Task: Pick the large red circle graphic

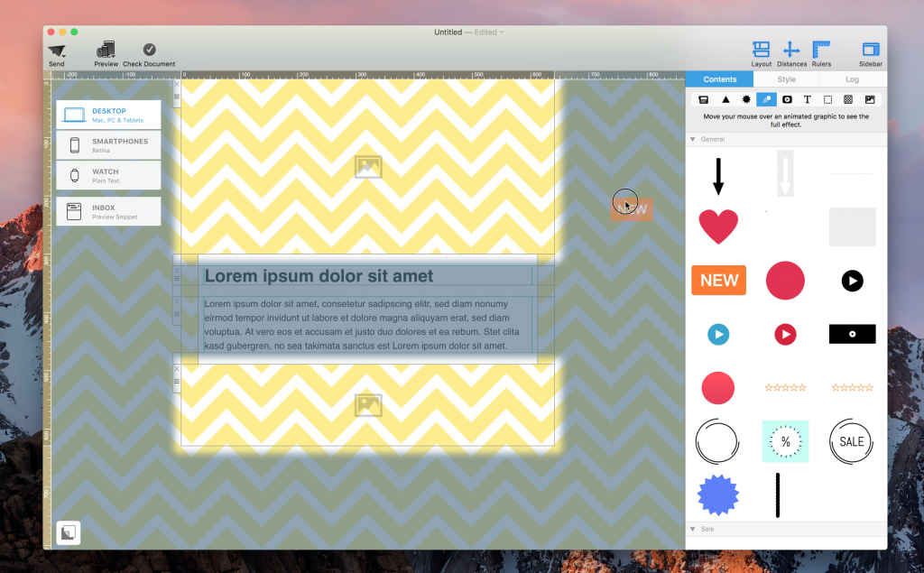Action: click(x=785, y=281)
